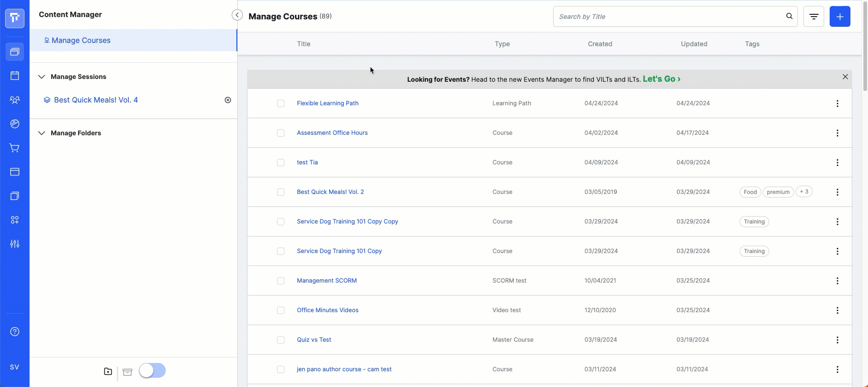Sort by the Type column header
The width and height of the screenshot is (868, 387).
tap(502, 44)
